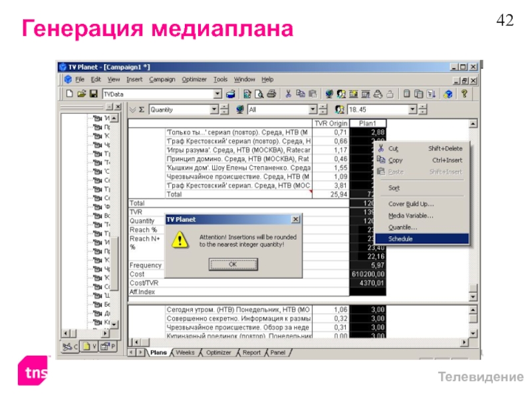The width and height of the screenshot is (532, 399).
Task: Click the spinner next to All combo
Action: pyautogui.click(x=323, y=110)
